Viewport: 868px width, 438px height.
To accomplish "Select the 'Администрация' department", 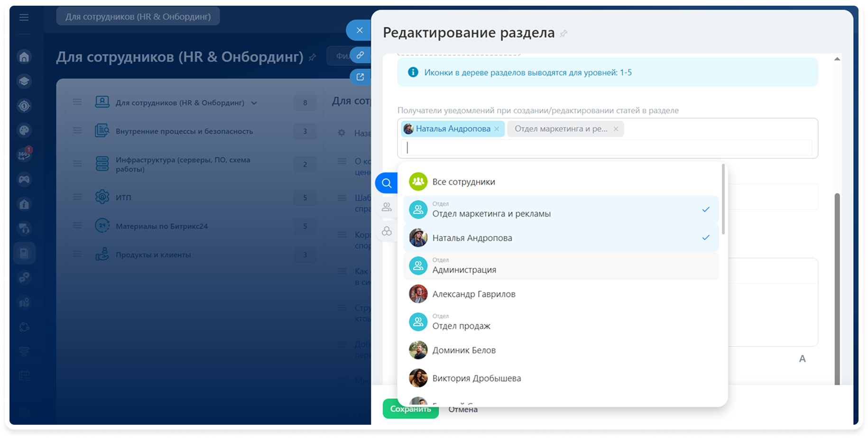I will click(x=561, y=266).
